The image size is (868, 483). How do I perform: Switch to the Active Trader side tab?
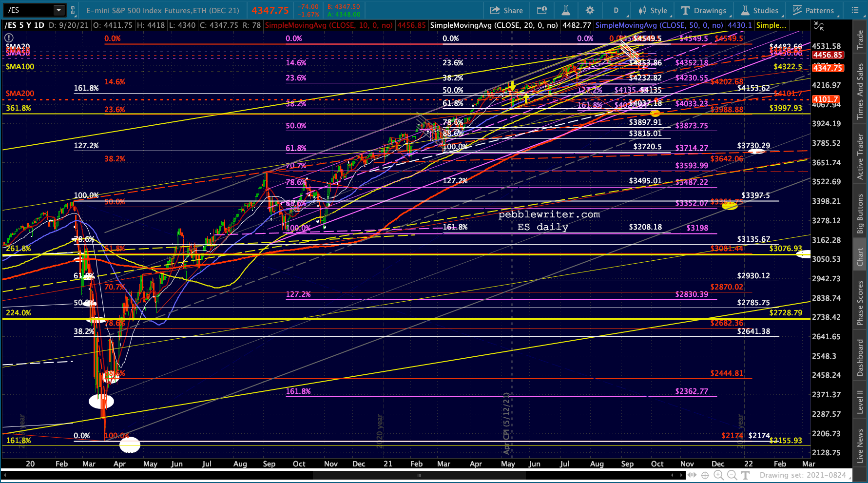coord(861,156)
